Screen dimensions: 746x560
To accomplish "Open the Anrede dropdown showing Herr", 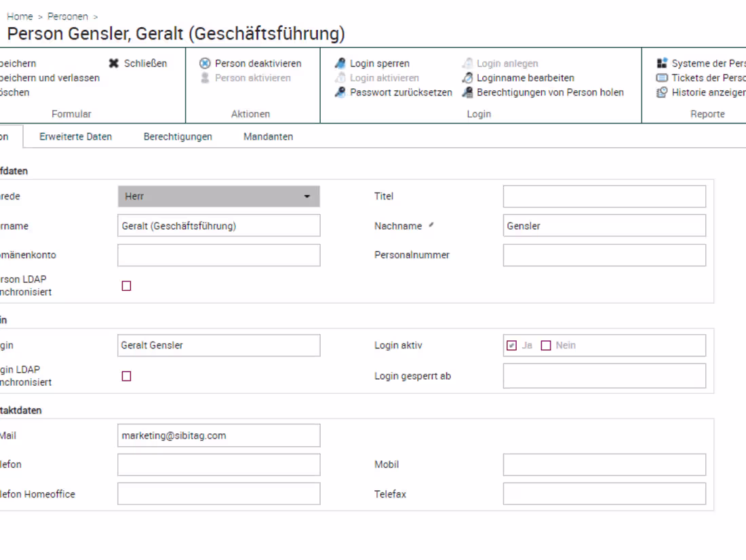I will click(218, 197).
